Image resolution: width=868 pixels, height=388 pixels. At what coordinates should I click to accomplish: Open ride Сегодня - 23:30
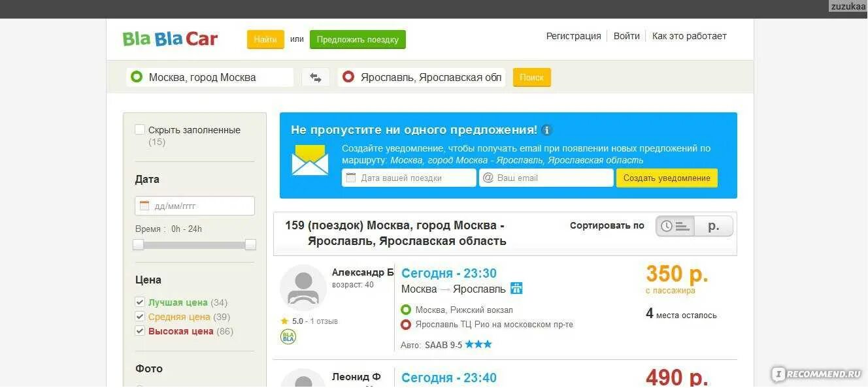point(449,273)
